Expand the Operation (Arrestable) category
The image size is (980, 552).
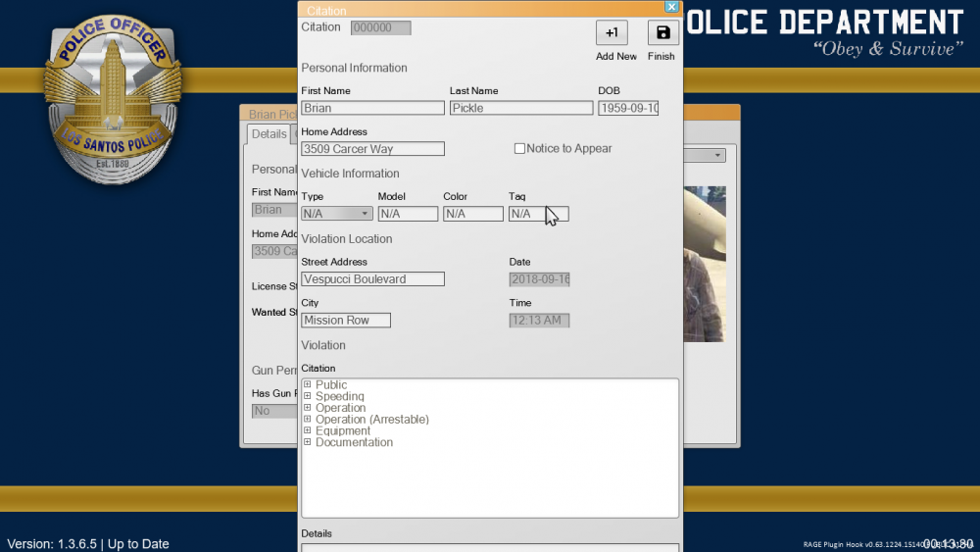point(308,419)
